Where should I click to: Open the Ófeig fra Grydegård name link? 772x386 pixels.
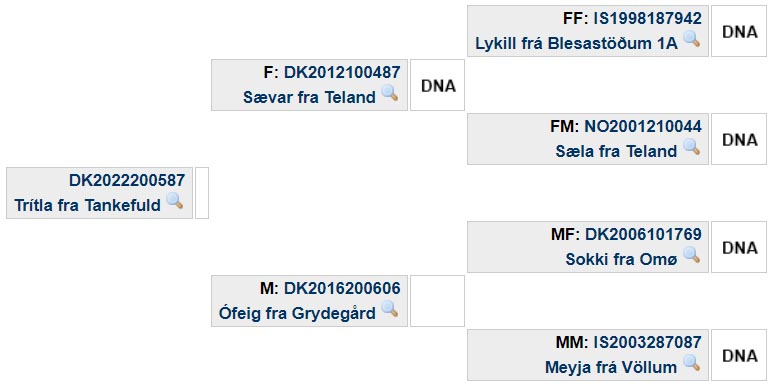point(297,313)
